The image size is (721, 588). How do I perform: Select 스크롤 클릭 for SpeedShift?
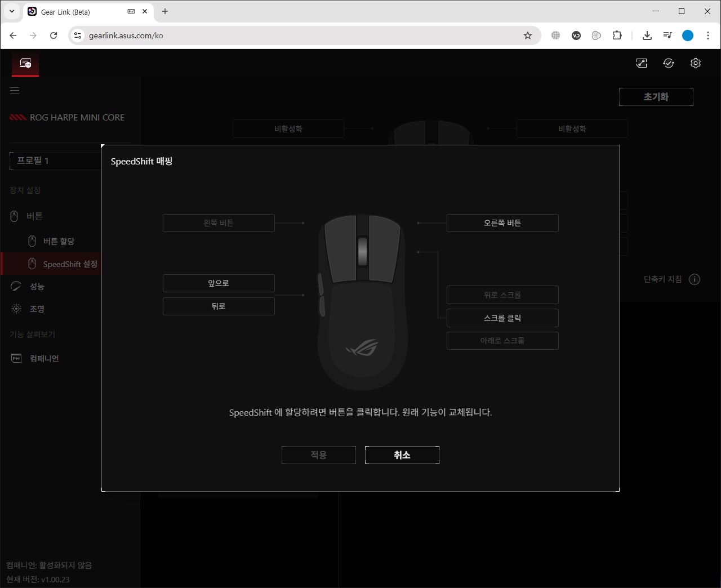tap(502, 318)
